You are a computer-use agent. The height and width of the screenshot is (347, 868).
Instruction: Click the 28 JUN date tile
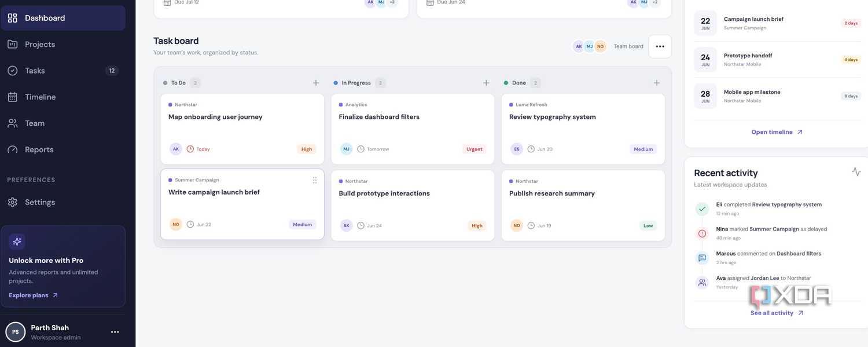[705, 96]
